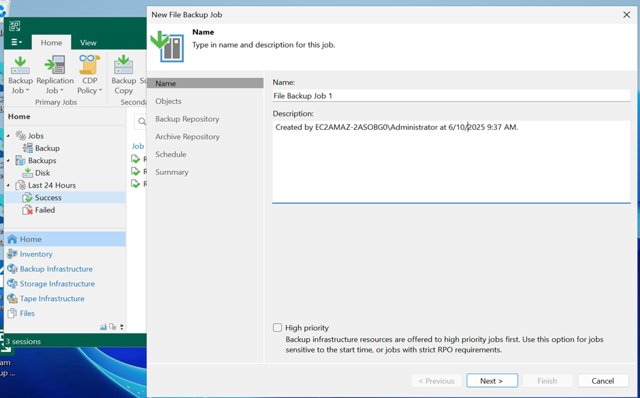Open the Replication Job ribbon icon
The height and width of the screenshot is (398, 640).
pos(55,65)
